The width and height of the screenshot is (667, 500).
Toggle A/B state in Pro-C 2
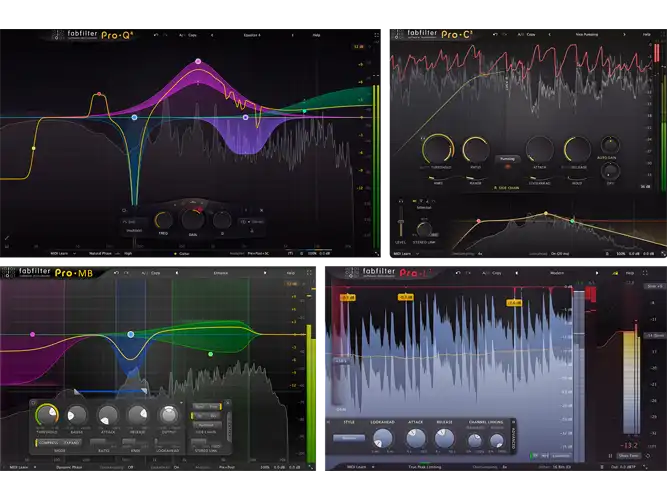coord(520,34)
